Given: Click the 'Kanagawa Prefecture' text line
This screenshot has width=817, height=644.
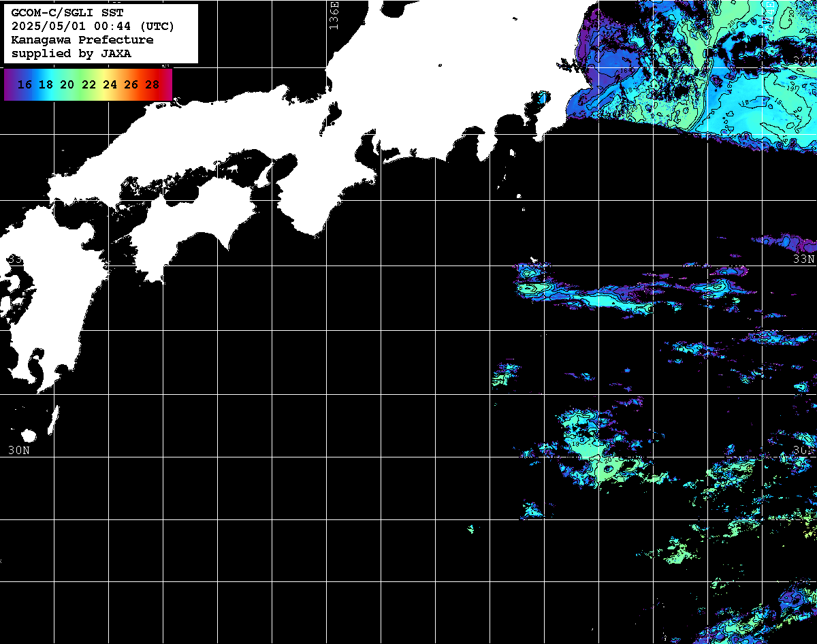Looking at the screenshot, I should tap(82, 40).
